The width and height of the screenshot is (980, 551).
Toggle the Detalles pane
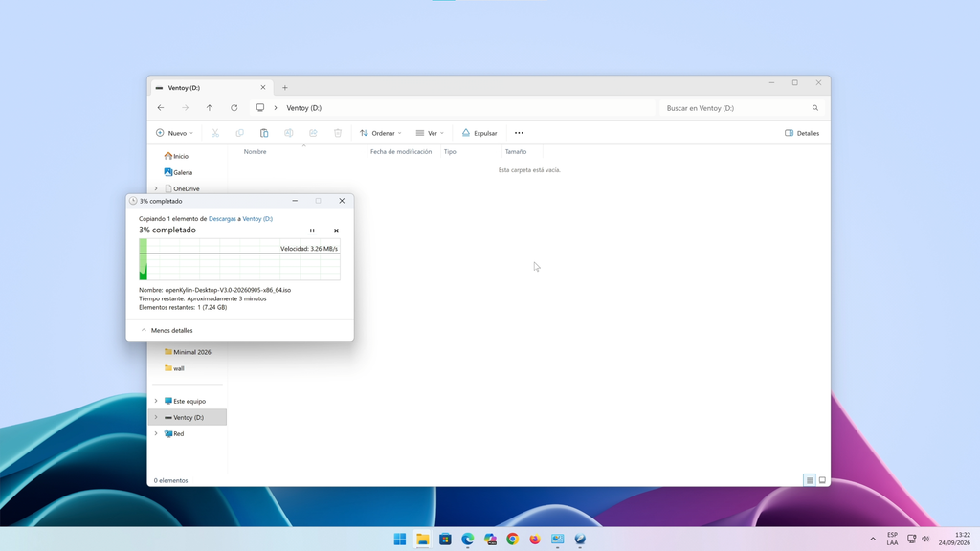802,133
